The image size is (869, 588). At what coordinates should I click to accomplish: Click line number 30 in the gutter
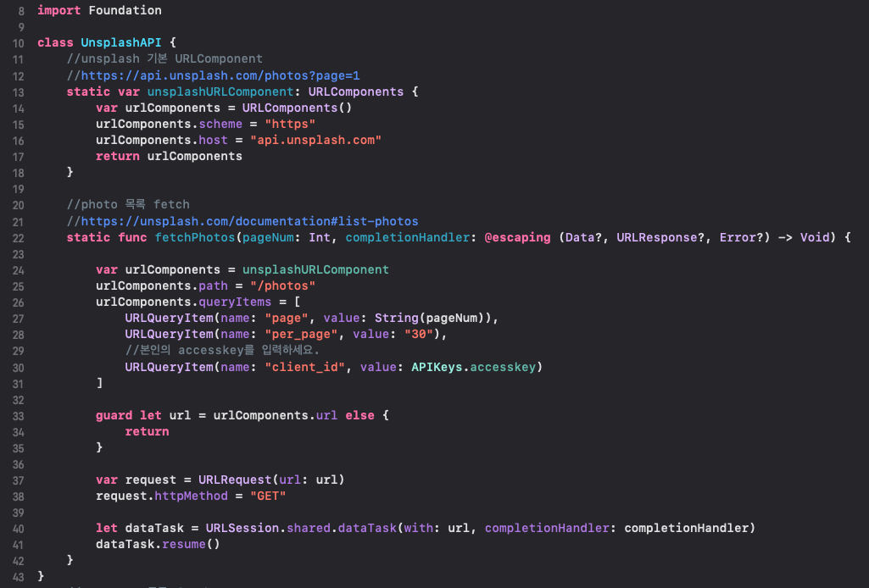click(19, 368)
